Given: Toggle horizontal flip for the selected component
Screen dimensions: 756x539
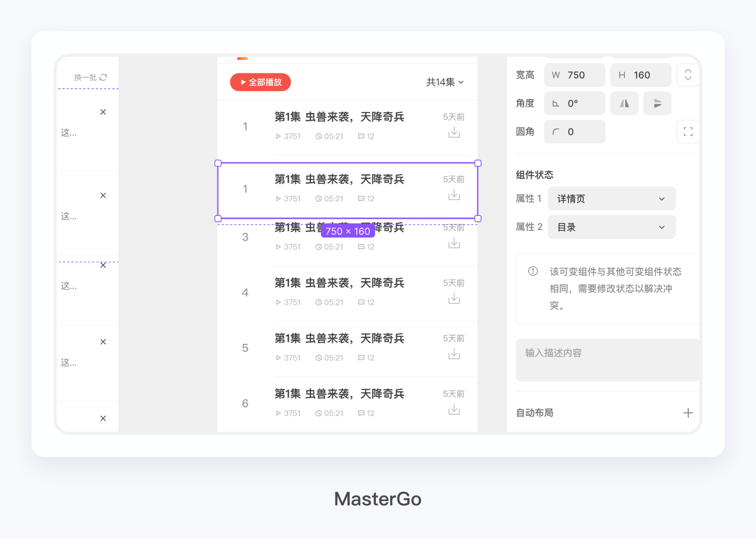Looking at the screenshot, I should tap(624, 103).
